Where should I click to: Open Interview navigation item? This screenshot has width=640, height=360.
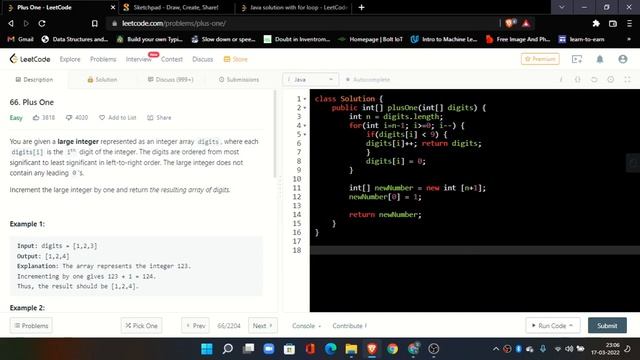(139, 59)
